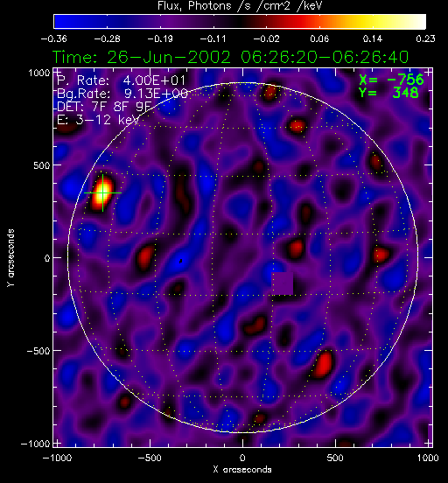
Task: Click the P. Rate 4.00E+01 label
Action: [x=122, y=80]
